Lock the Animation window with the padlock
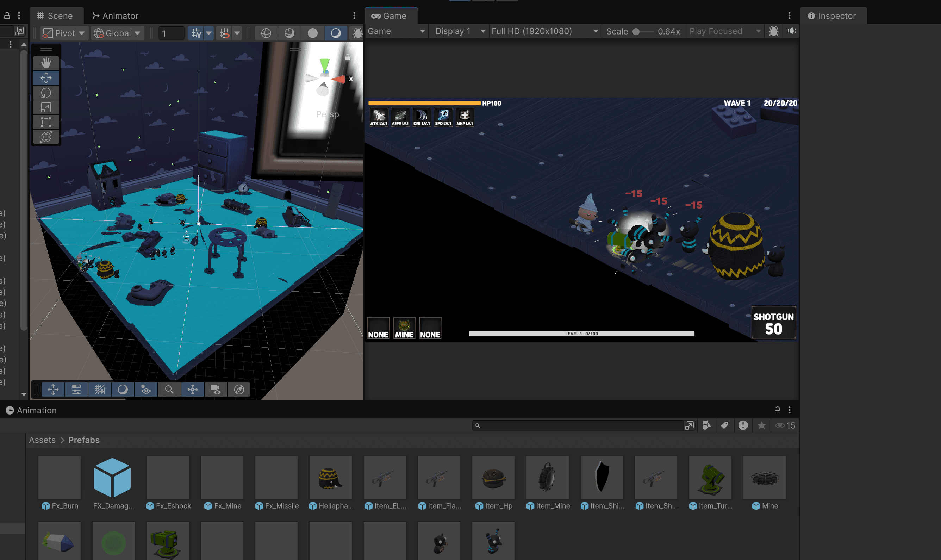Viewport: 941px width, 560px height. point(777,410)
